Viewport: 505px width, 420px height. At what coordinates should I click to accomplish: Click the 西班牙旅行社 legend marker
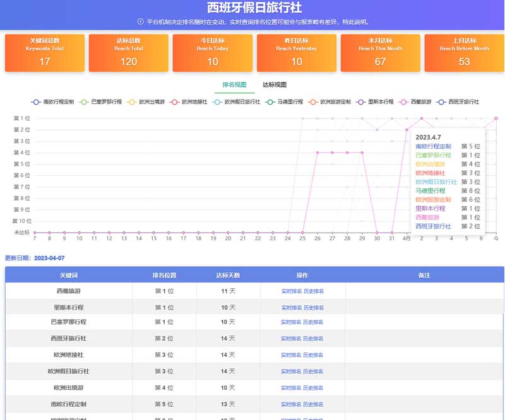click(441, 102)
